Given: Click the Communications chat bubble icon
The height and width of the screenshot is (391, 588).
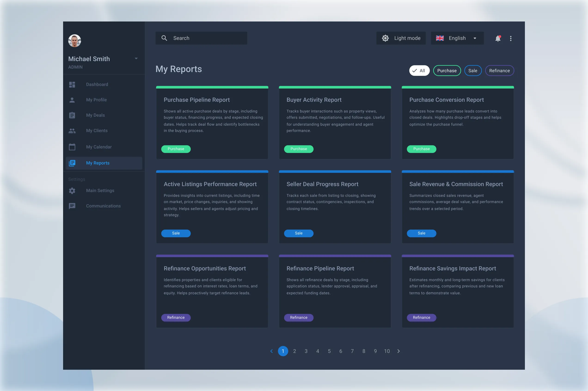Looking at the screenshot, I should [72, 206].
